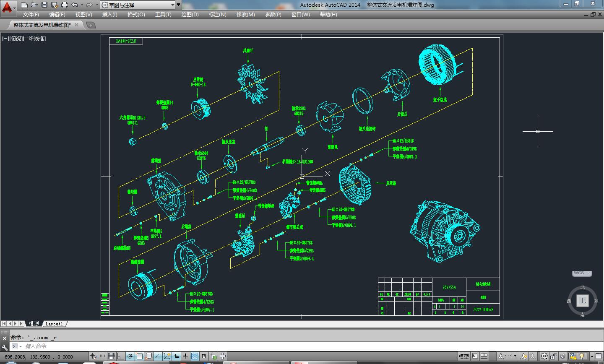Screen dimensions: 604x364
Task: Open command line customize wrench
Action: pos(5,347)
